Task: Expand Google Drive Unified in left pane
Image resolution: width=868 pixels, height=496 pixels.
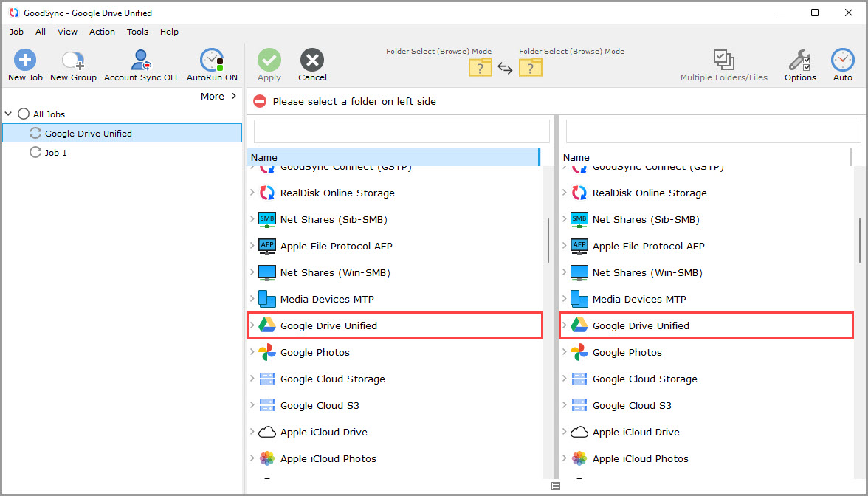Action: tap(252, 325)
